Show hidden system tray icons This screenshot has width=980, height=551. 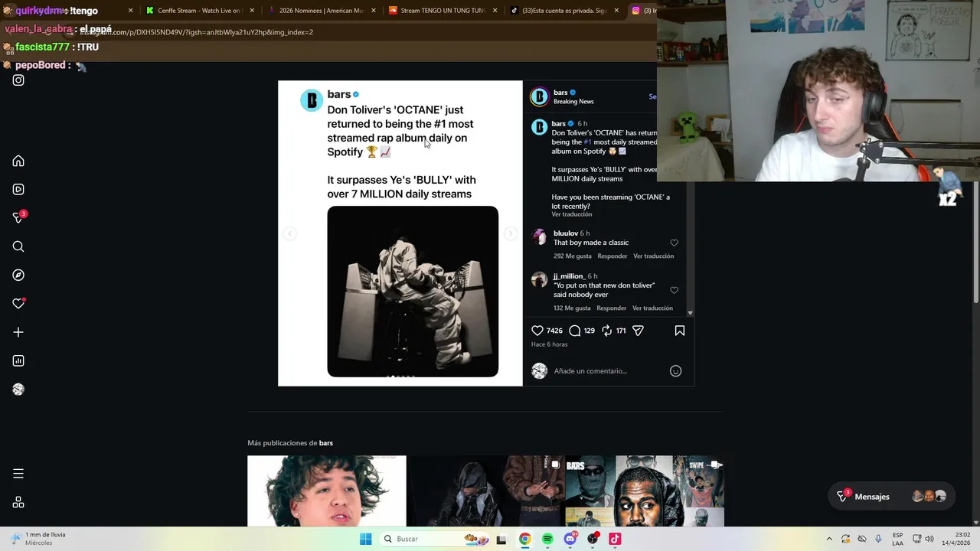coord(829,539)
